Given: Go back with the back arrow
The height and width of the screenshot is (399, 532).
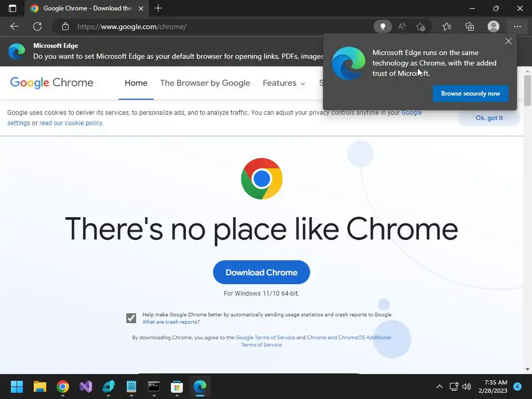Looking at the screenshot, I should (x=14, y=26).
